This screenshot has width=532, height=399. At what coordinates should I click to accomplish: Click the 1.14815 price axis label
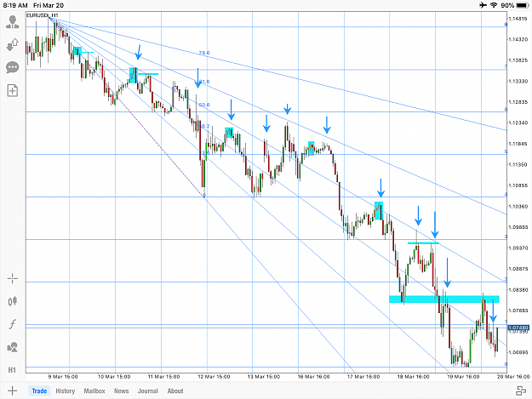[x=518, y=19]
